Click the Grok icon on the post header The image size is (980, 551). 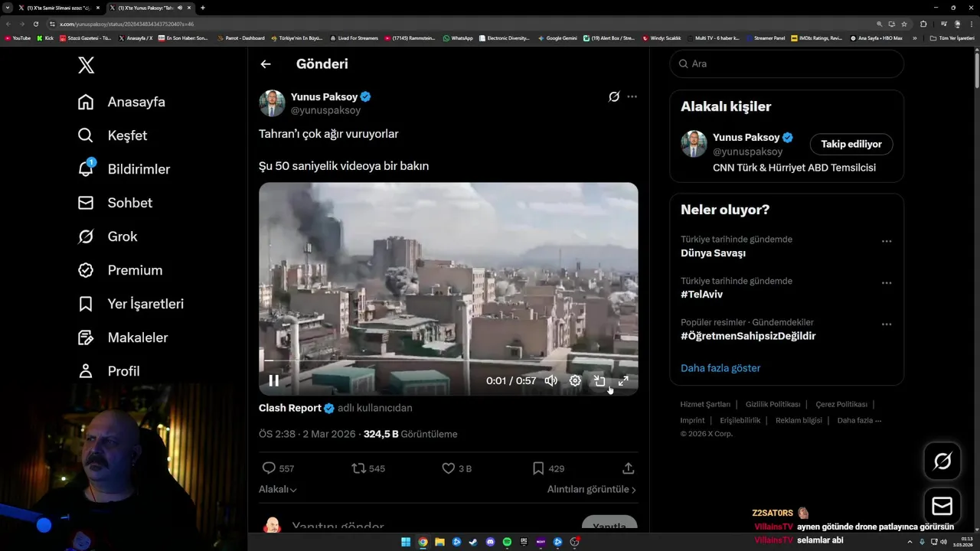(614, 96)
